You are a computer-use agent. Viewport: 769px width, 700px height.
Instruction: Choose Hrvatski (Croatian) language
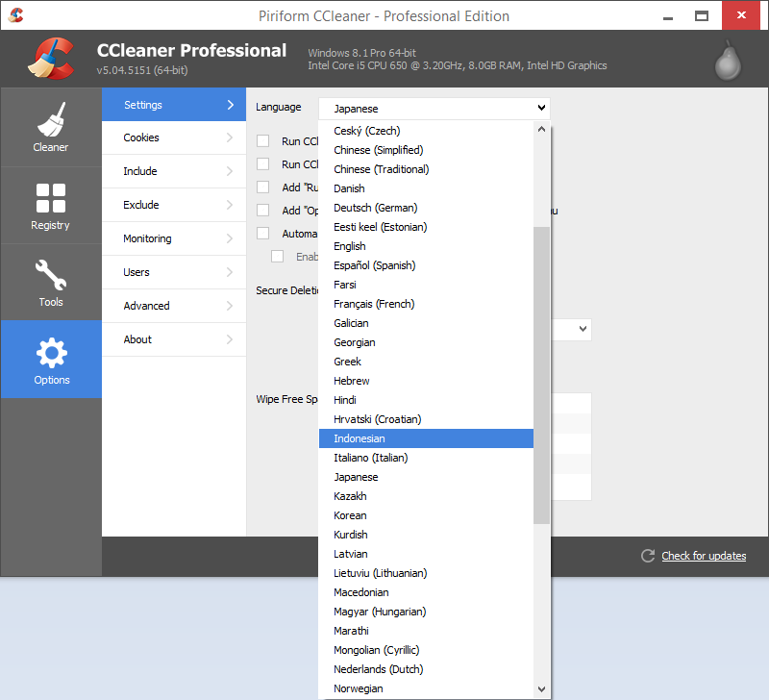pos(426,419)
